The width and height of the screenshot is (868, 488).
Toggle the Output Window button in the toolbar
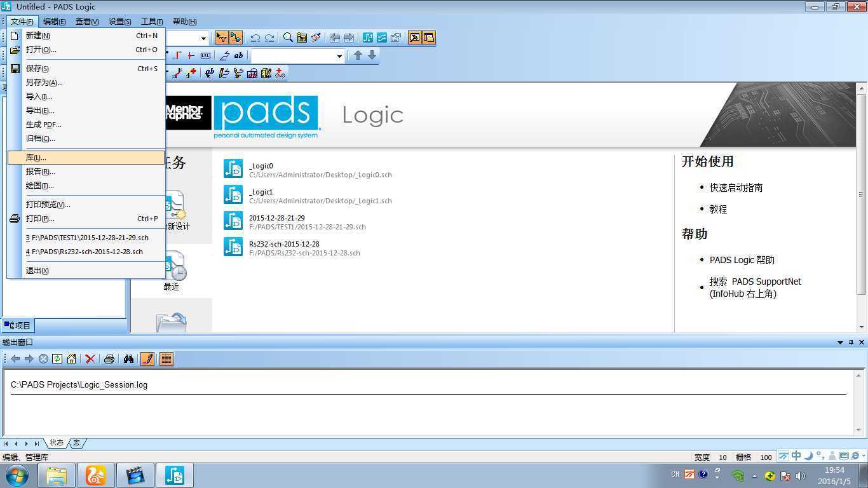coord(414,37)
